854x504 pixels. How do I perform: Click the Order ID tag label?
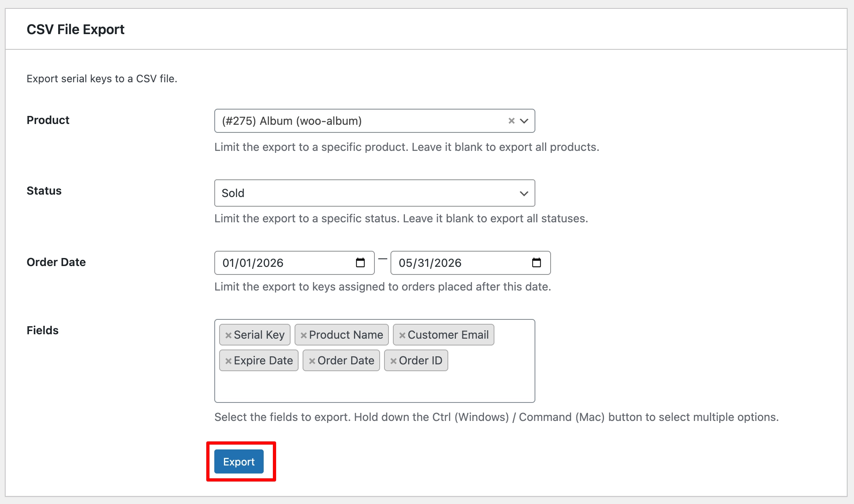(421, 360)
